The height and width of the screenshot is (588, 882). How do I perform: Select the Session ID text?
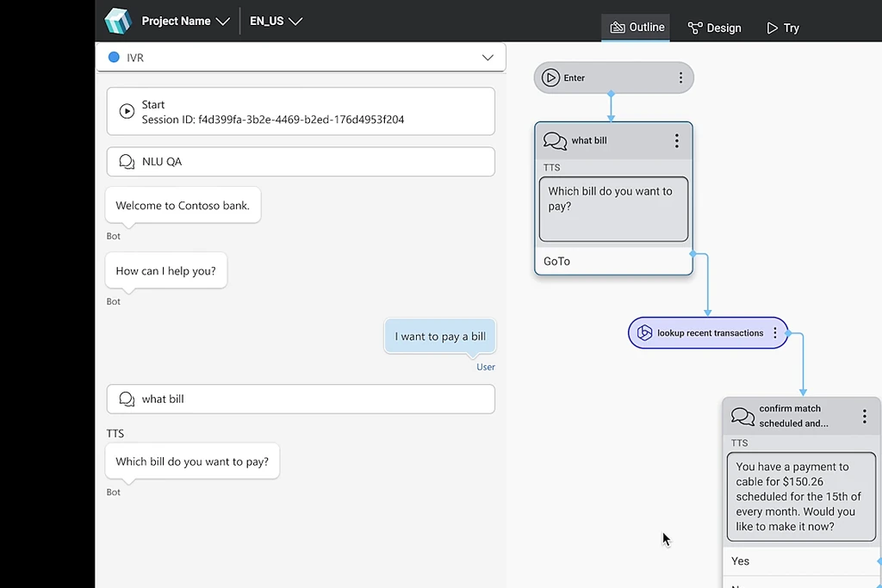(273, 119)
